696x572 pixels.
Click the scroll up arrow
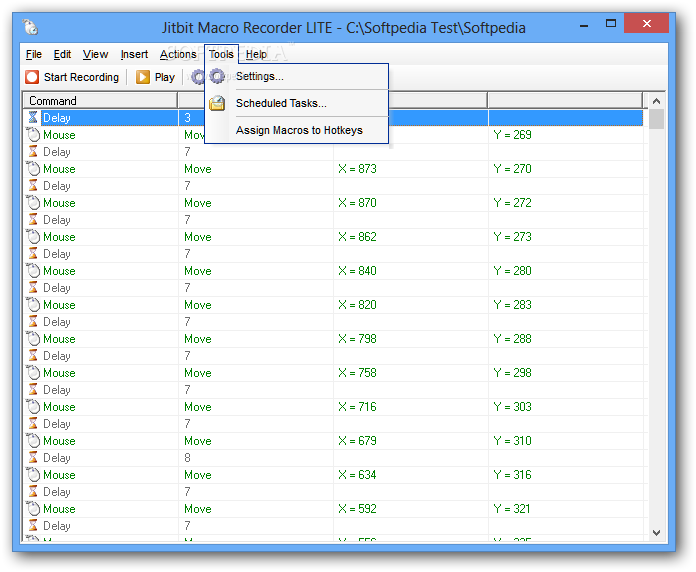pyautogui.click(x=656, y=101)
